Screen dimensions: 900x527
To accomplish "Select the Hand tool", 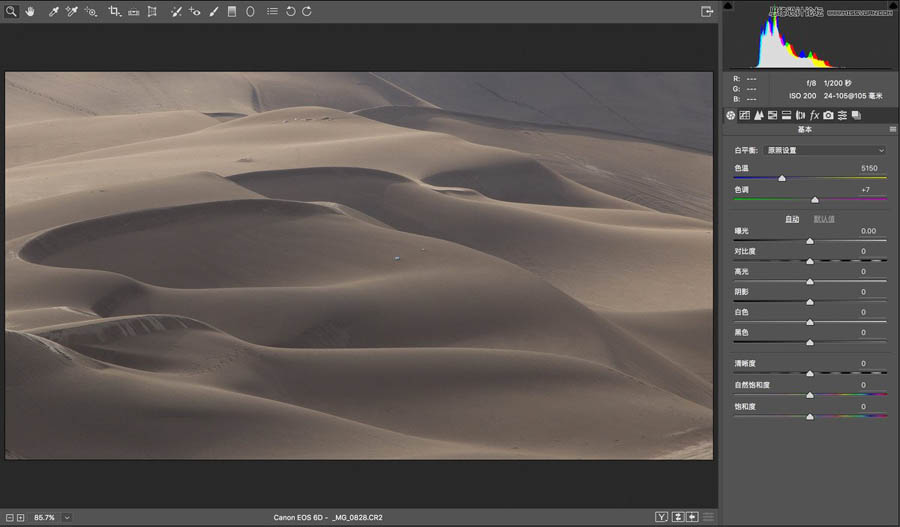I will coord(29,11).
